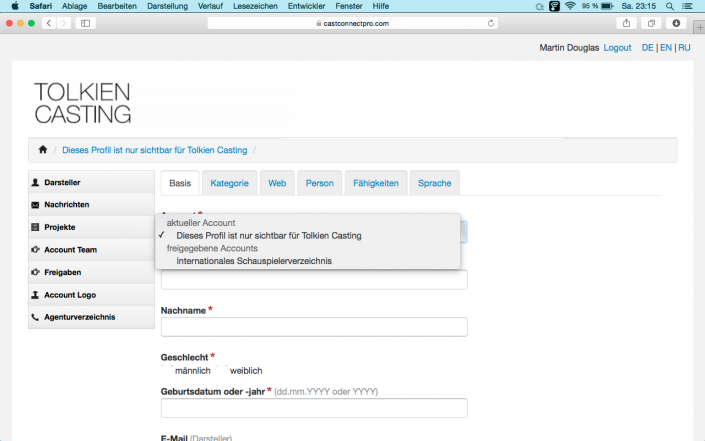
Task: Open the battery status menu
Action: click(x=598, y=6)
